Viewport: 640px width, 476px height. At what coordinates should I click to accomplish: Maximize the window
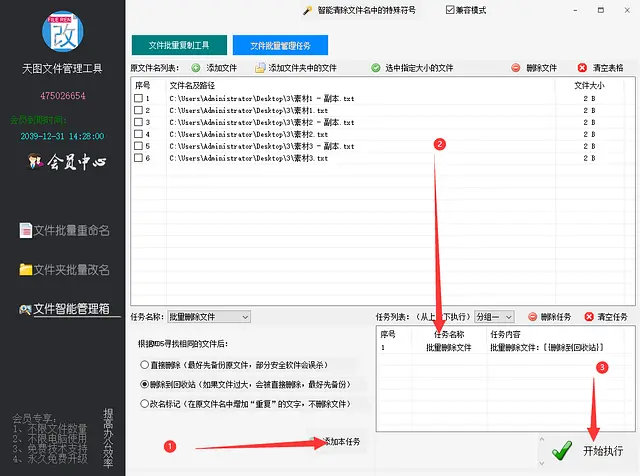click(601, 10)
